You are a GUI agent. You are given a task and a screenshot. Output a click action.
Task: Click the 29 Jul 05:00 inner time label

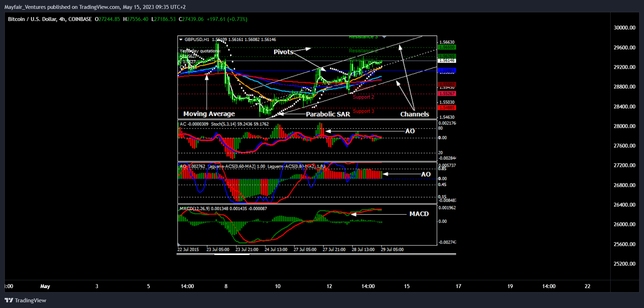pyautogui.click(x=393, y=250)
